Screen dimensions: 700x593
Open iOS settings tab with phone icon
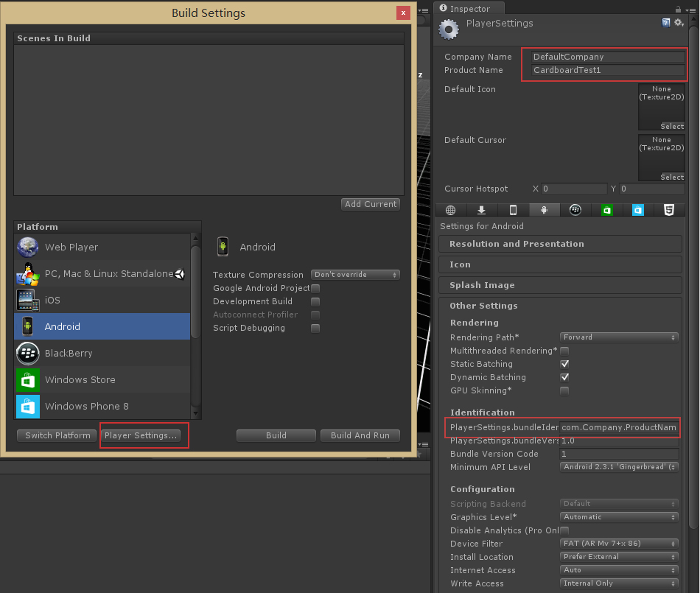pos(513,210)
